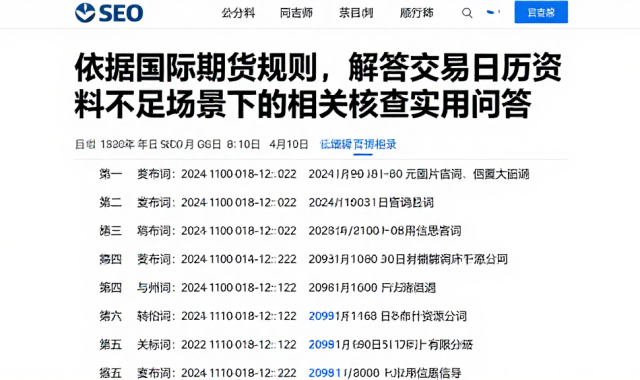Click the 20961月1600 entry text
The width and height of the screenshot is (640, 380).
pyautogui.click(x=372, y=288)
